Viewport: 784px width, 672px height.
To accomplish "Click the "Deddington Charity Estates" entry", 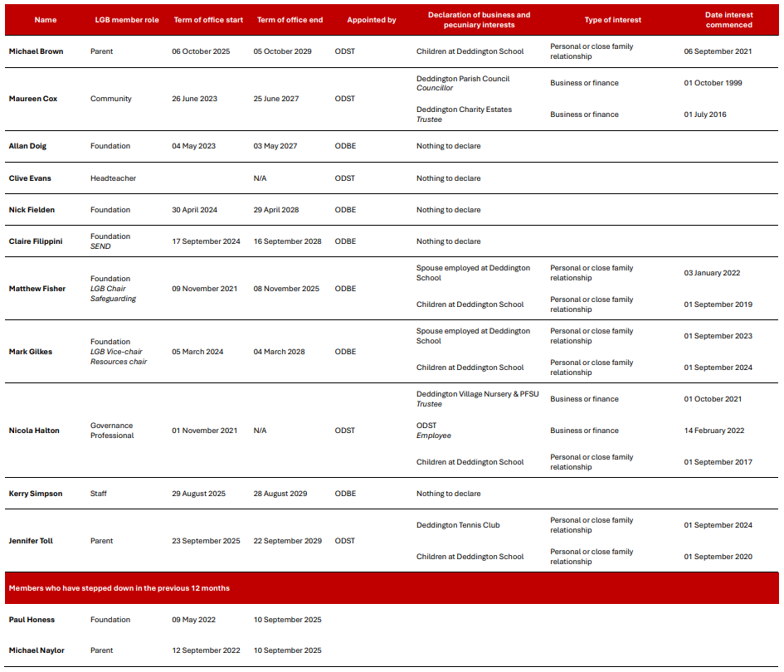I will tap(464, 110).
